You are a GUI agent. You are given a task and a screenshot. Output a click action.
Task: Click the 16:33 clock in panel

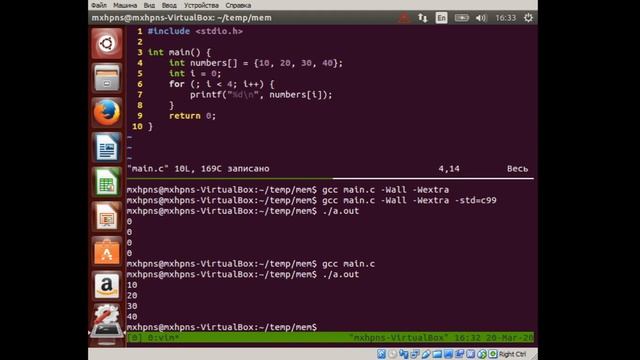click(505, 18)
